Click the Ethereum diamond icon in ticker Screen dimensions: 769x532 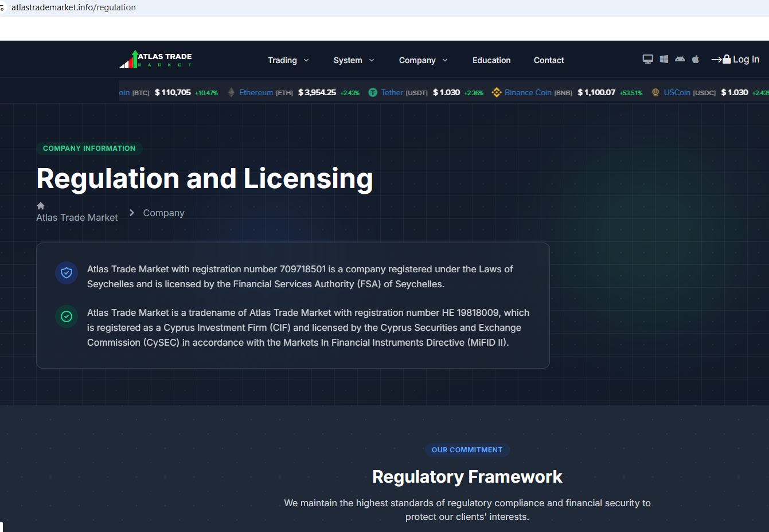point(231,92)
